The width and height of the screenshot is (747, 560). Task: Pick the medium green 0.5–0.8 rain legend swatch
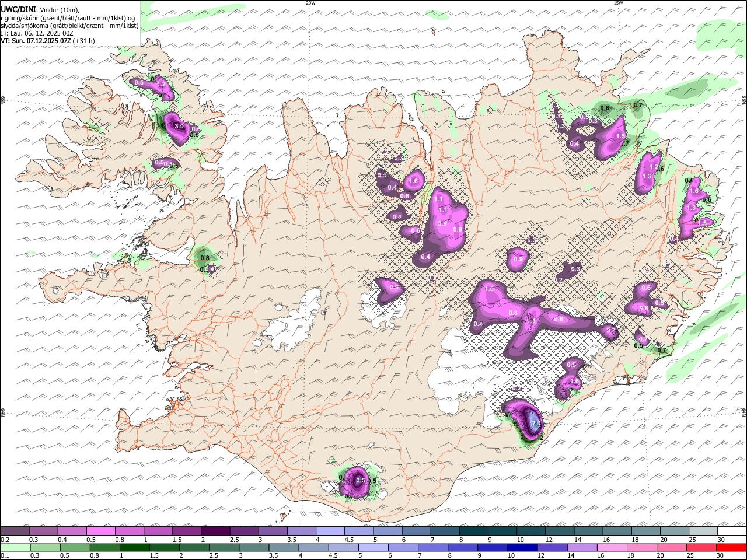75,548
